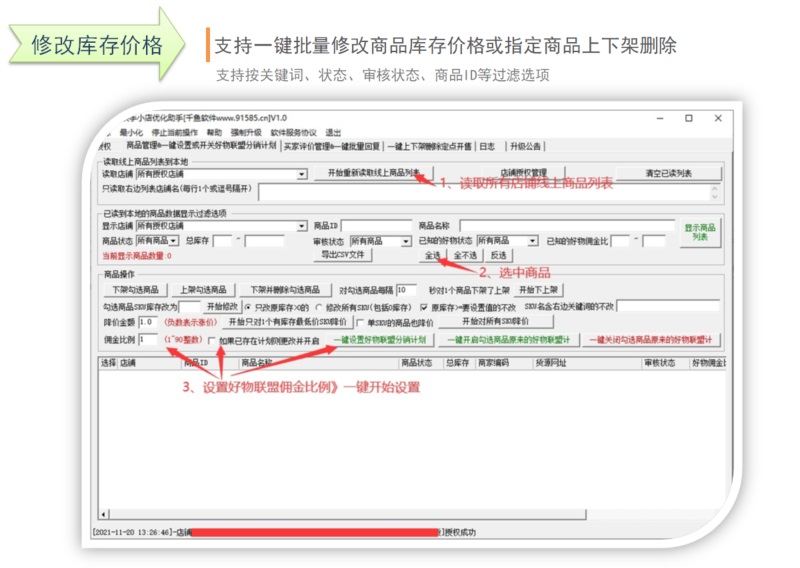Click the 全选 button

[x=432, y=255]
